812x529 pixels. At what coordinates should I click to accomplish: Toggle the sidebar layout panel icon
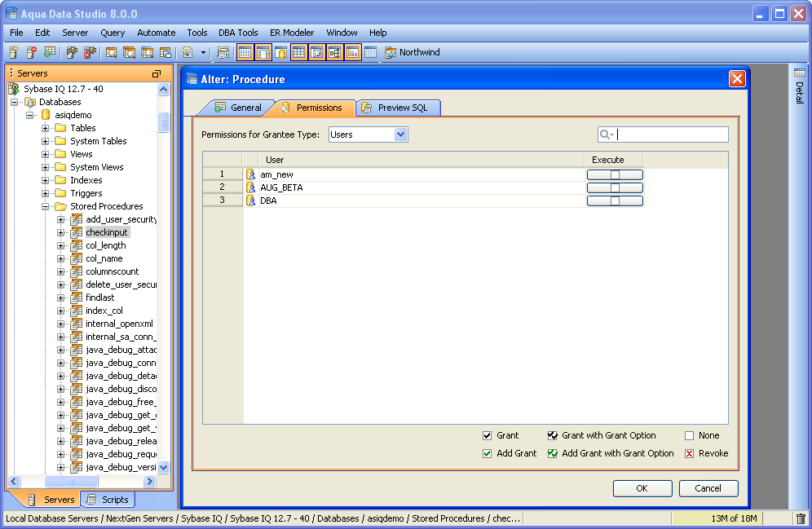(263, 52)
